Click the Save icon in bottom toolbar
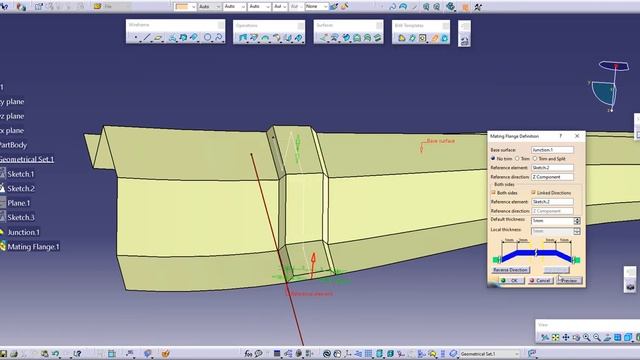This screenshot has height=360, width=640. tap(3, 353)
